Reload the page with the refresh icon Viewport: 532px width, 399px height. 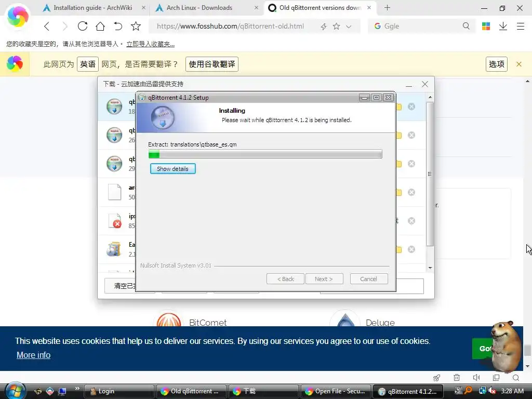click(83, 26)
